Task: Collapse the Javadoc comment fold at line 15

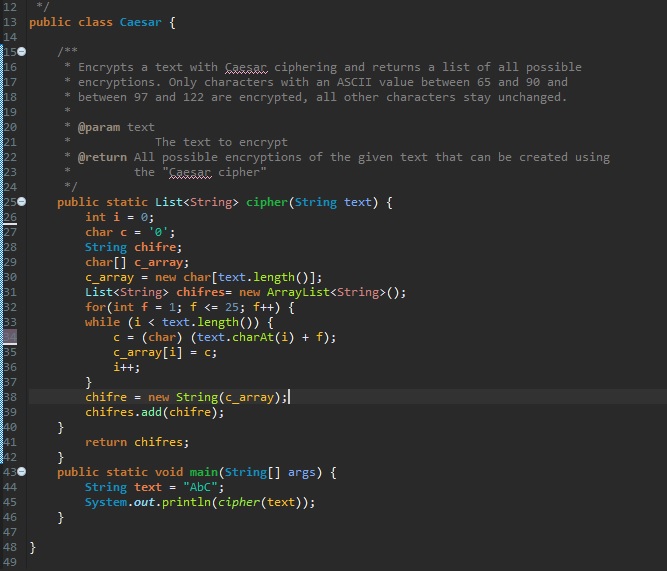Action: click(21, 51)
